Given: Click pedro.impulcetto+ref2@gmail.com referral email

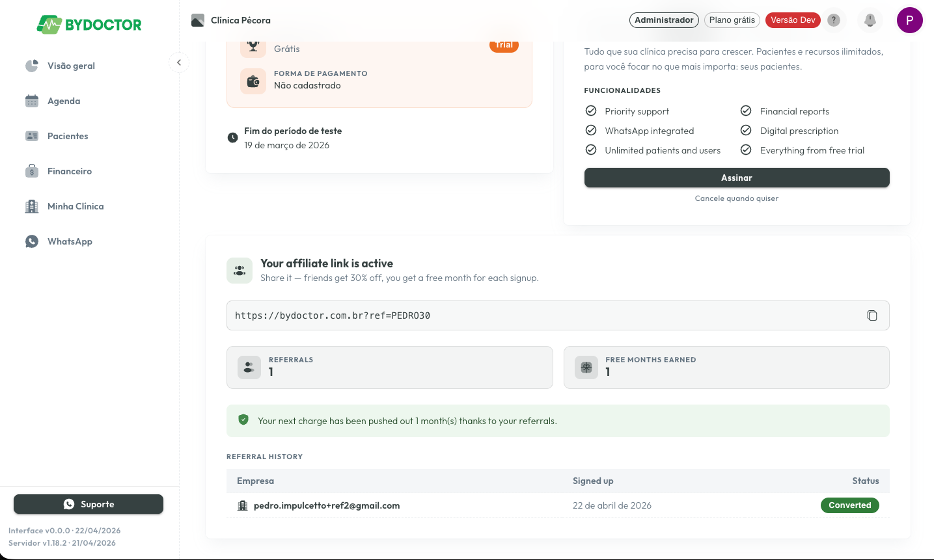Looking at the screenshot, I should tap(327, 505).
